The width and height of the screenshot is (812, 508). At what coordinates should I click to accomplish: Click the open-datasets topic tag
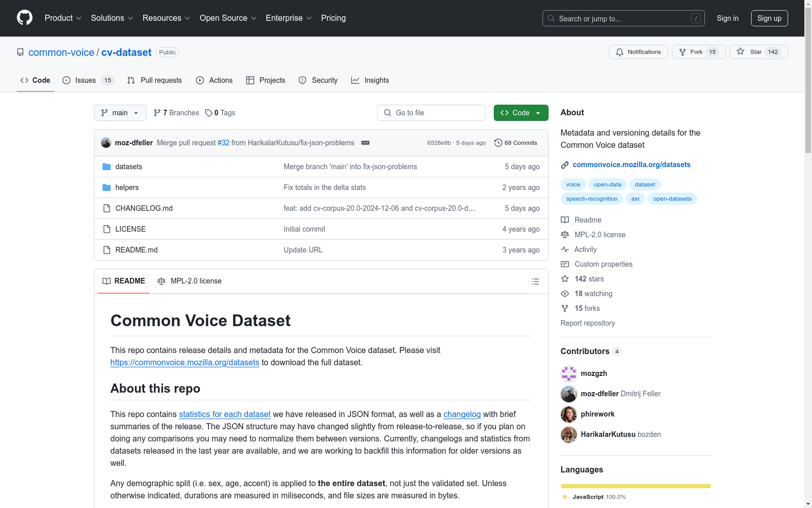672,199
